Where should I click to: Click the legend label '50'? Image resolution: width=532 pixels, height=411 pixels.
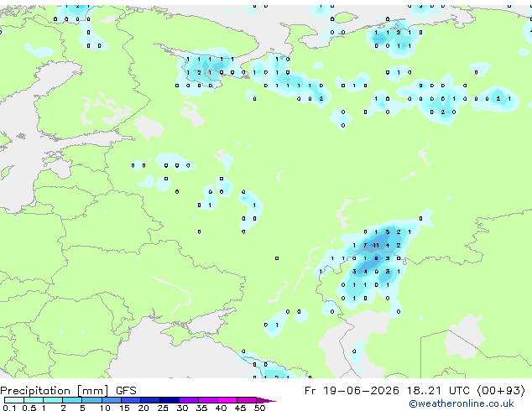pyautogui.click(x=259, y=408)
